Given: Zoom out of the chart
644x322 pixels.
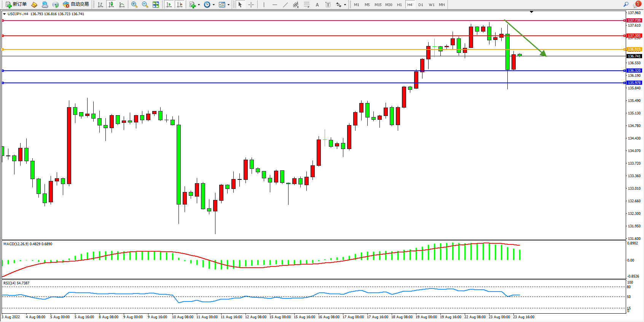Looking at the screenshot, I should coord(145,5).
